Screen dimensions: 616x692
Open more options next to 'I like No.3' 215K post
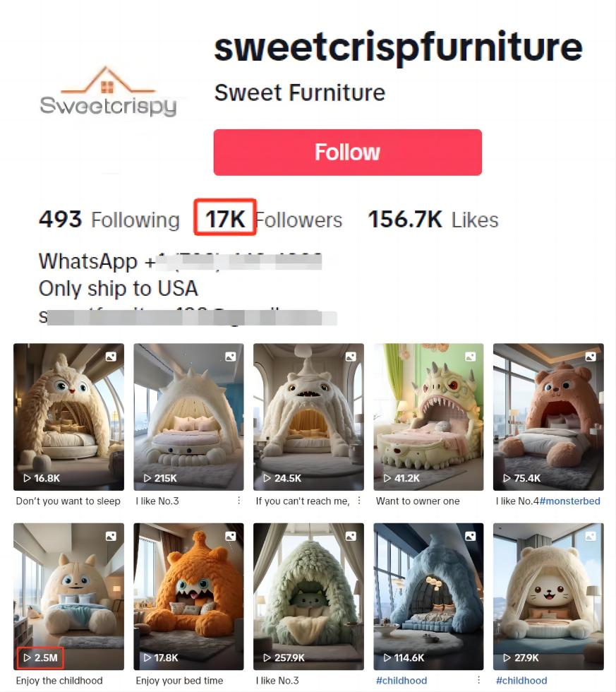point(239,501)
